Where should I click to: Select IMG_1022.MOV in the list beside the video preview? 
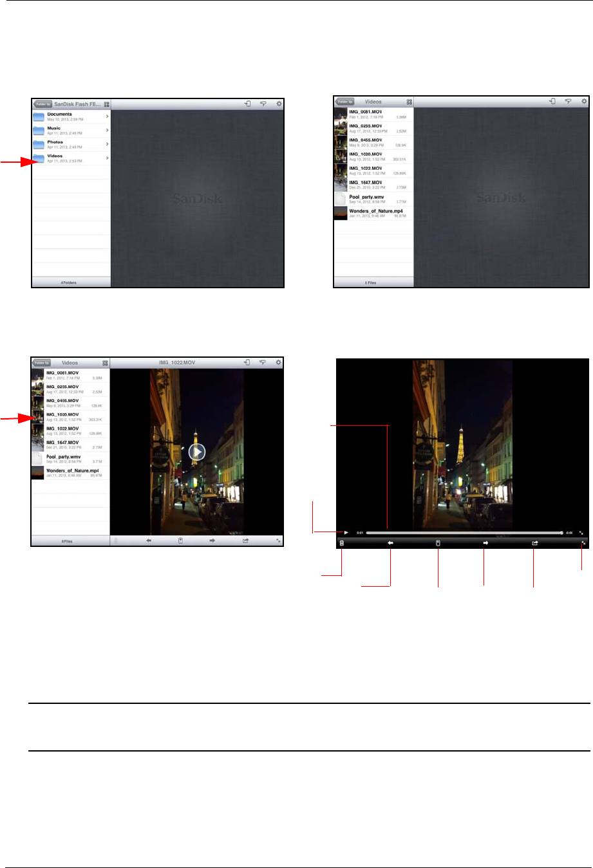[x=71, y=431]
